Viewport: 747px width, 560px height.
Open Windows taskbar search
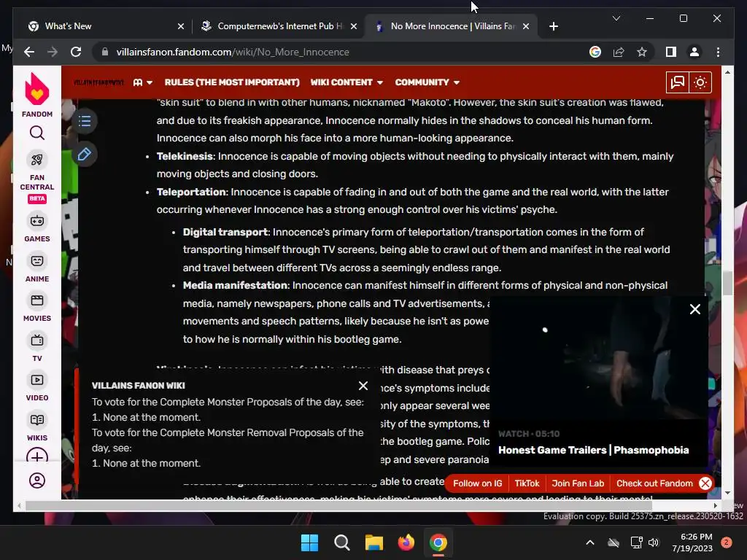(341, 542)
